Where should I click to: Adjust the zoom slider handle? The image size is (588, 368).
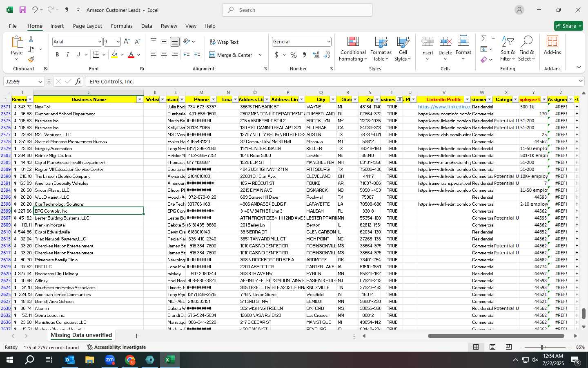pyautogui.click(x=542, y=347)
